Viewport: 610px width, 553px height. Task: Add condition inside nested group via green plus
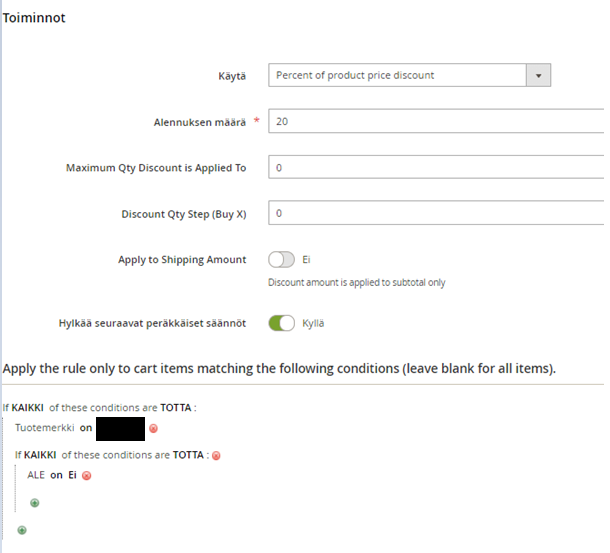(x=35, y=503)
